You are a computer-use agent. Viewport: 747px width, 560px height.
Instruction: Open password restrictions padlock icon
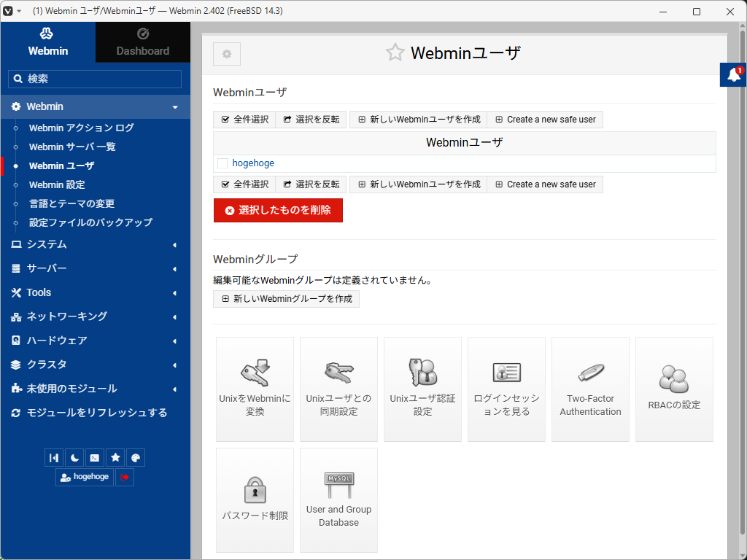(255, 500)
